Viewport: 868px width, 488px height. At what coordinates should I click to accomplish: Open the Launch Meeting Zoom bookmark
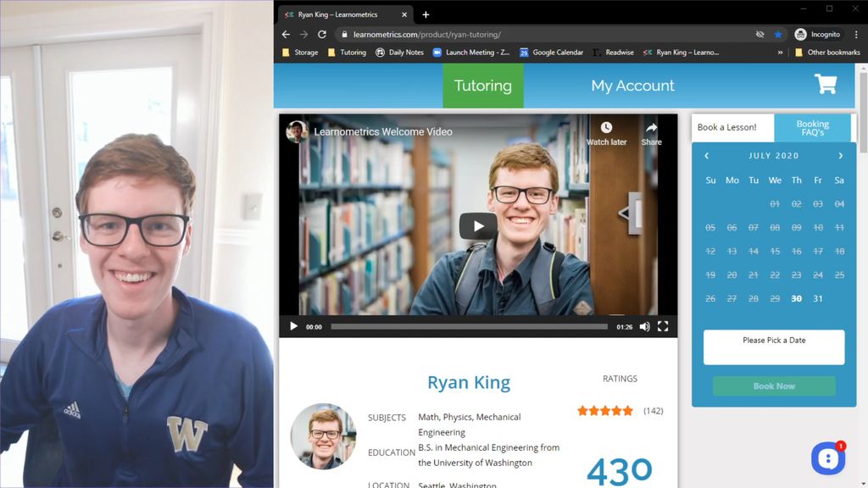[x=471, y=53]
